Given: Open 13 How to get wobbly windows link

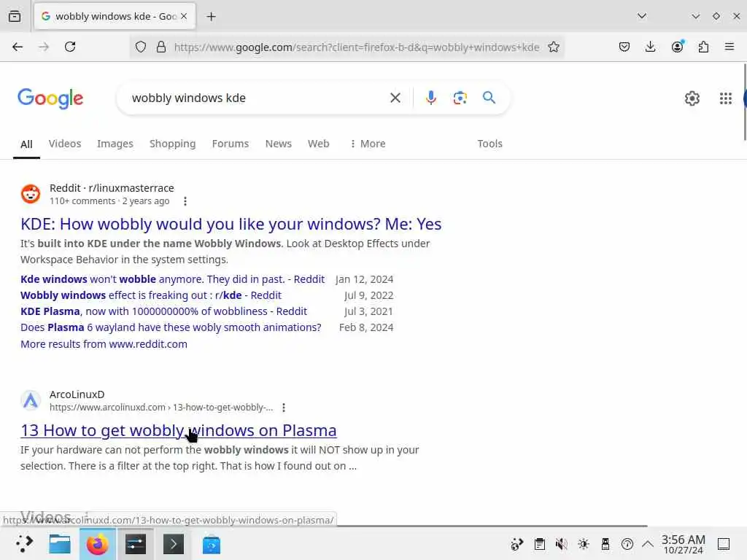Looking at the screenshot, I should [179, 430].
